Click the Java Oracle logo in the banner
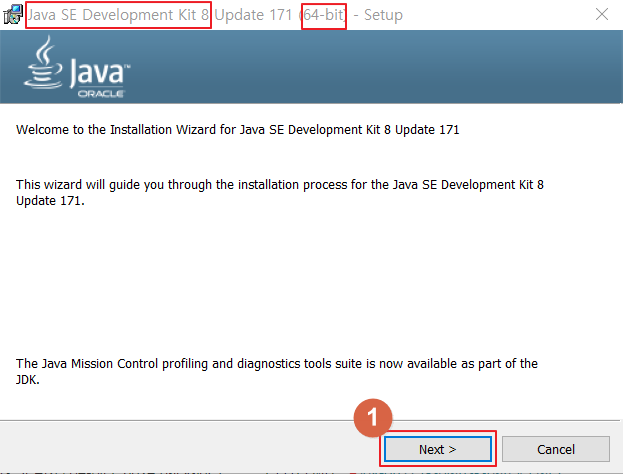 (77, 67)
